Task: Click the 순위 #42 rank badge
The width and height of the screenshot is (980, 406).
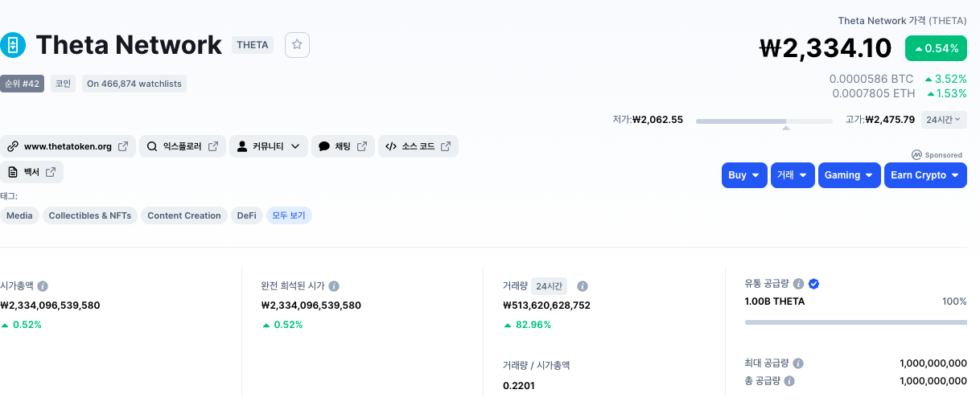Action: pyautogui.click(x=22, y=84)
